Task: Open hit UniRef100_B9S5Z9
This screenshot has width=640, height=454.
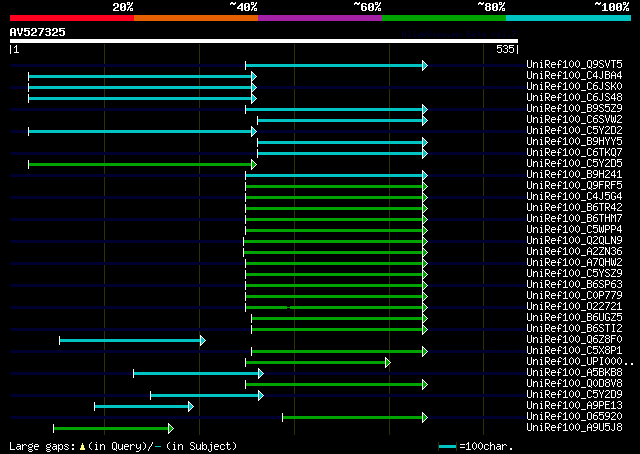Action: (x=574, y=108)
